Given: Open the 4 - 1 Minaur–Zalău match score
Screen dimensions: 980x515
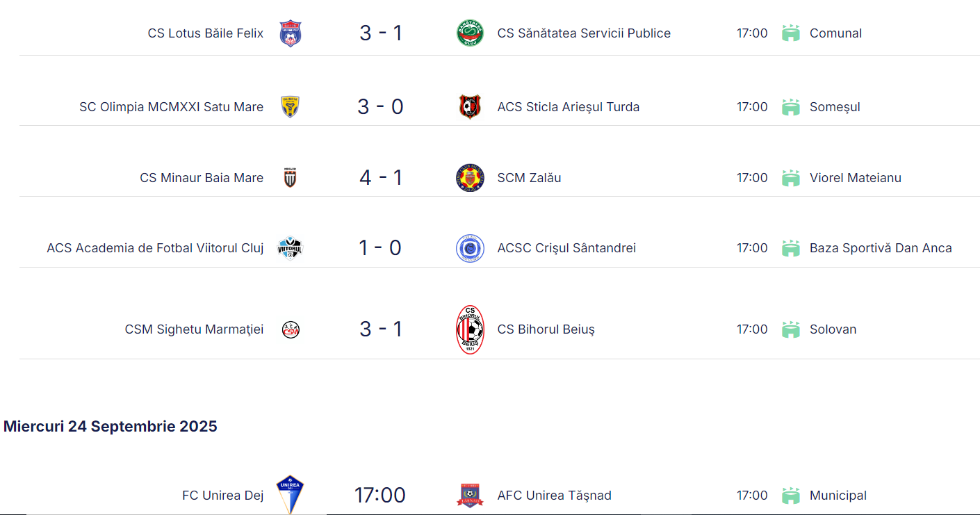Looking at the screenshot, I should [380, 178].
